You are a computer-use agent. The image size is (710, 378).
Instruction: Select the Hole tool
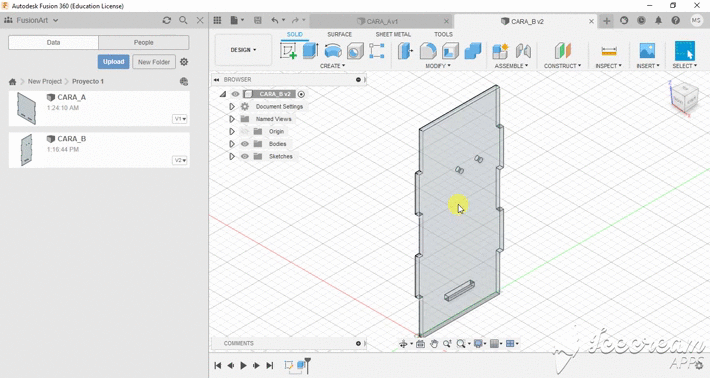(355, 51)
